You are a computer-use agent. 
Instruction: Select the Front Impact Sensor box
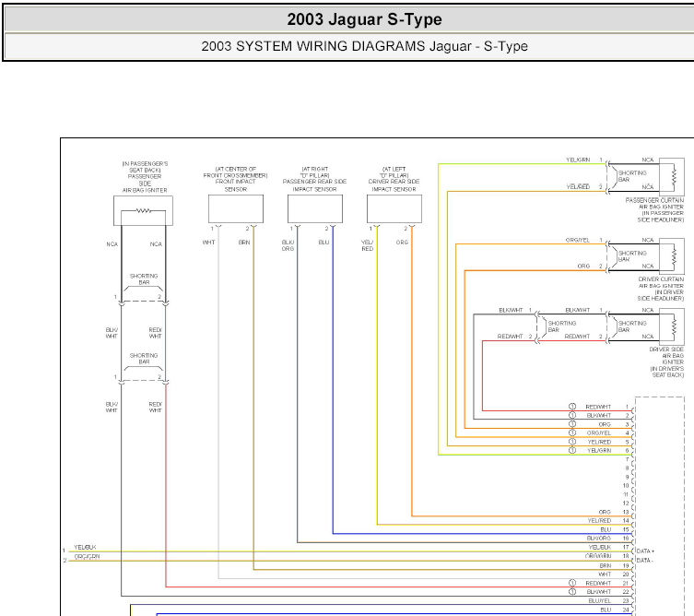tap(236, 208)
